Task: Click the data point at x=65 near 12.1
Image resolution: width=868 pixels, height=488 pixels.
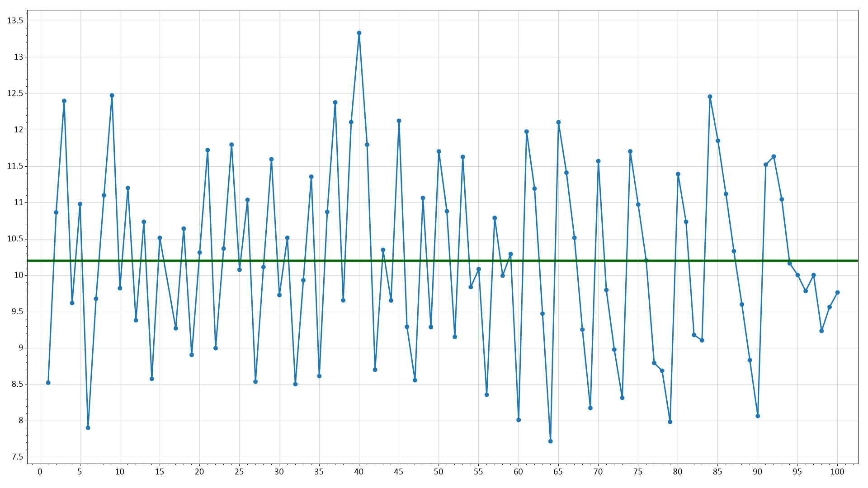Action: [558, 122]
